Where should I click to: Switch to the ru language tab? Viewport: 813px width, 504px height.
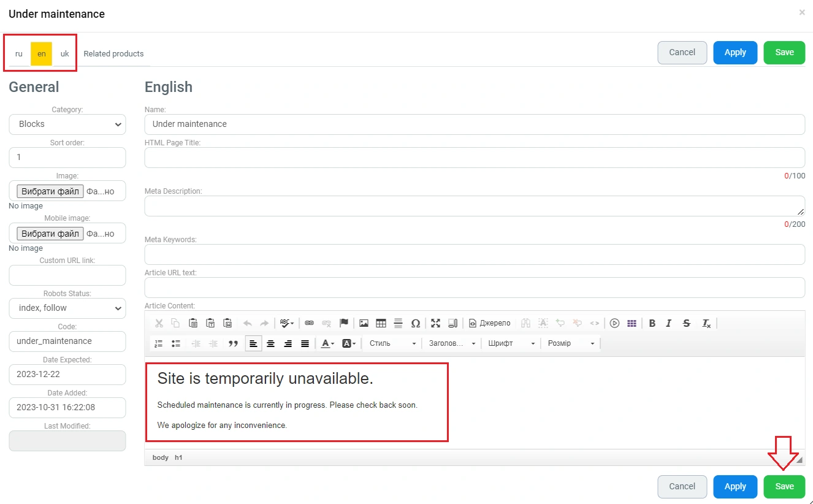(19, 54)
